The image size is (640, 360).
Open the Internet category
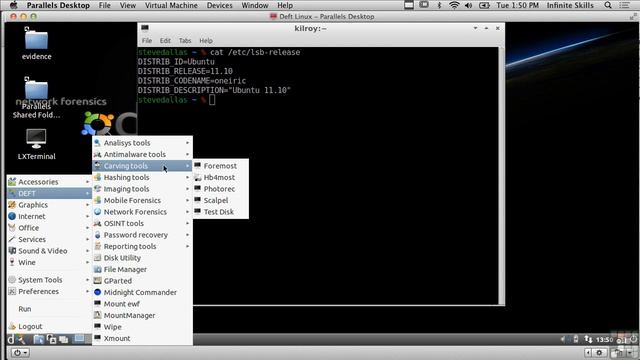[x=49, y=216]
